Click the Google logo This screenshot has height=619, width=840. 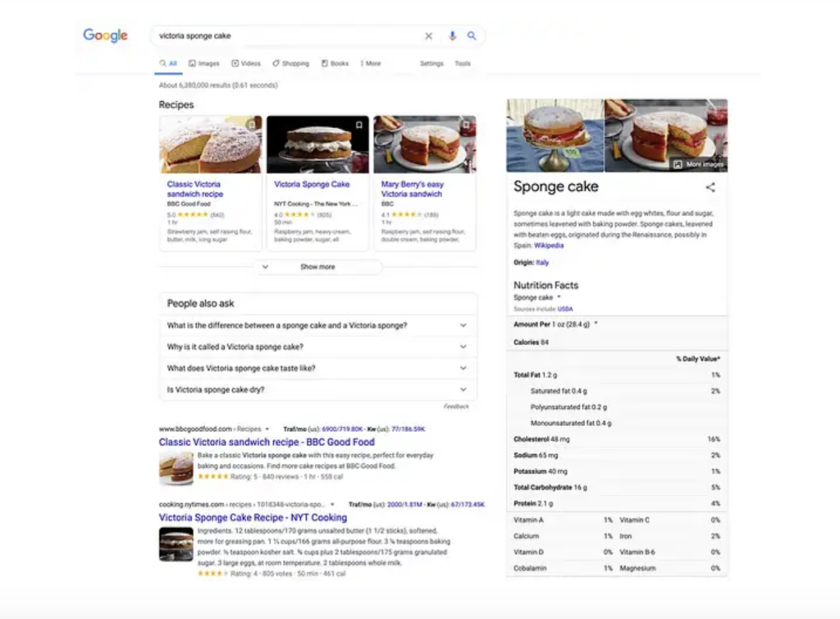coord(105,35)
